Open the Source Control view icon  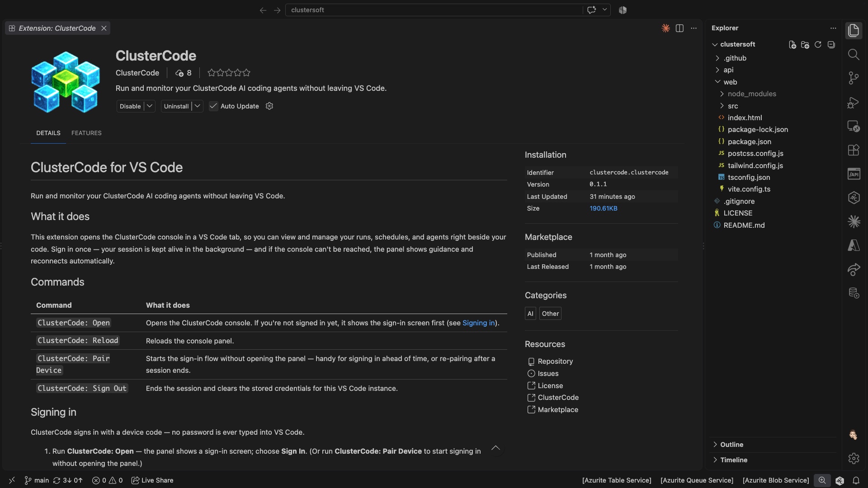[x=854, y=78]
